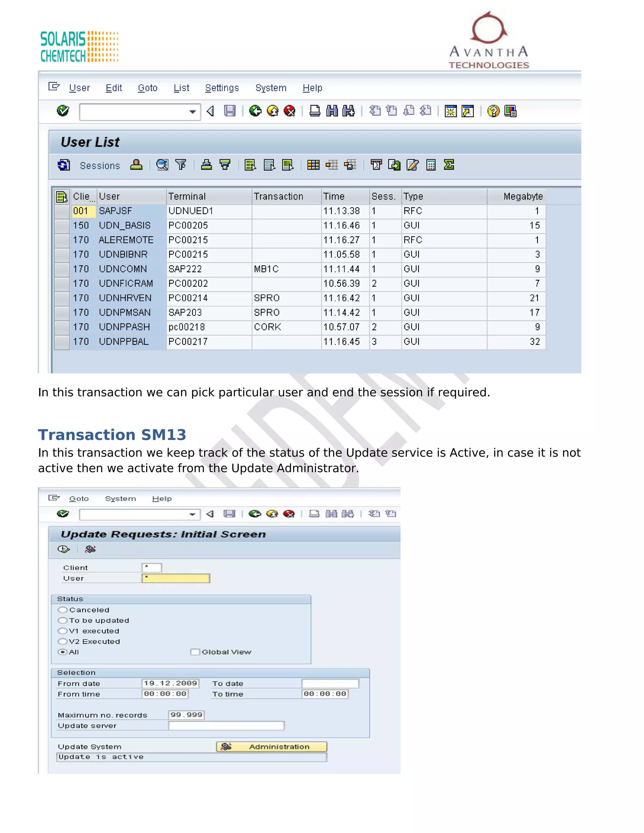Enable the Global View checkbox
The height and width of the screenshot is (833, 644).
point(195,652)
